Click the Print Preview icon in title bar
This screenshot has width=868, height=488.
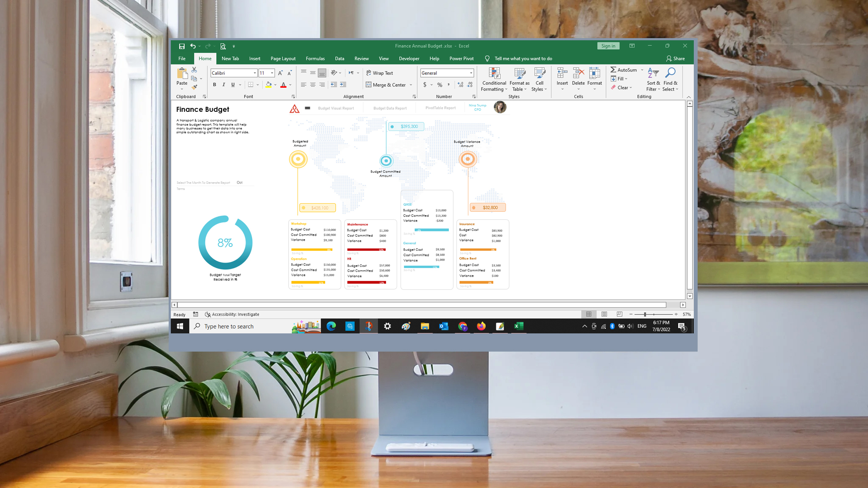223,46
